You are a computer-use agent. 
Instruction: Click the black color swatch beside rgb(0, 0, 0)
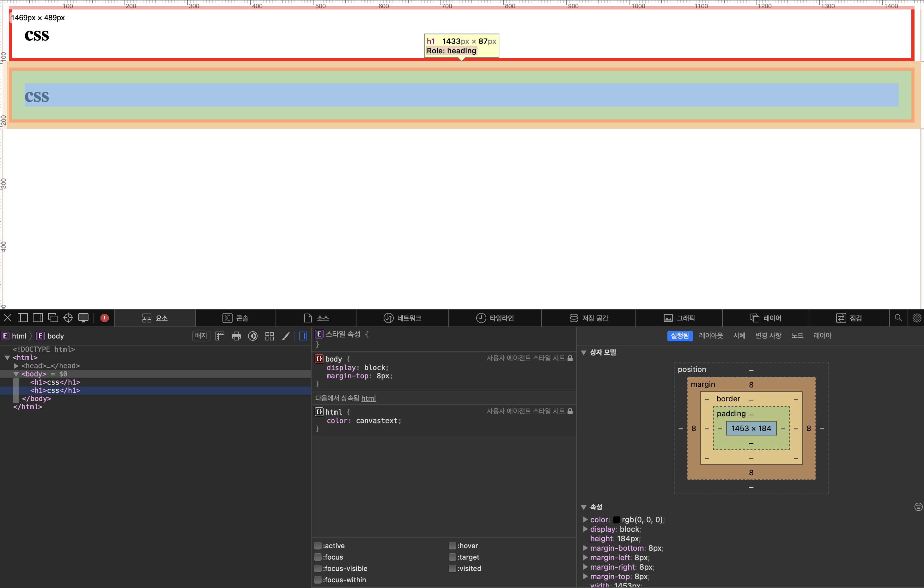pos(616,519)
